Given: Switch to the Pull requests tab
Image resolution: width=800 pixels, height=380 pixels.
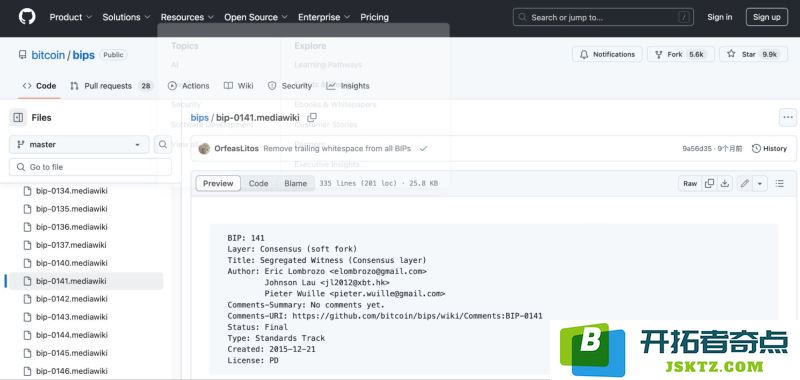Looking at the screenshot, I should [111, 86].
